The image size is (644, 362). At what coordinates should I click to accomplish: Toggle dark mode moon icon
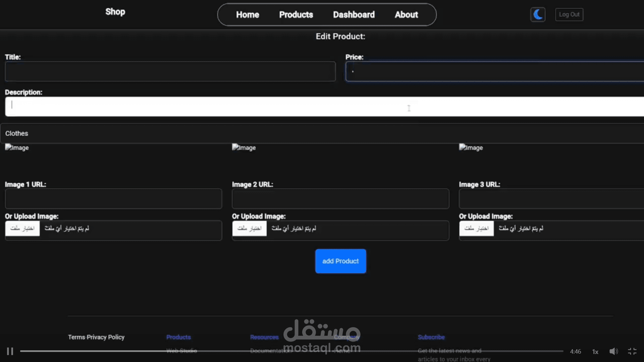(x=538, y=14)
